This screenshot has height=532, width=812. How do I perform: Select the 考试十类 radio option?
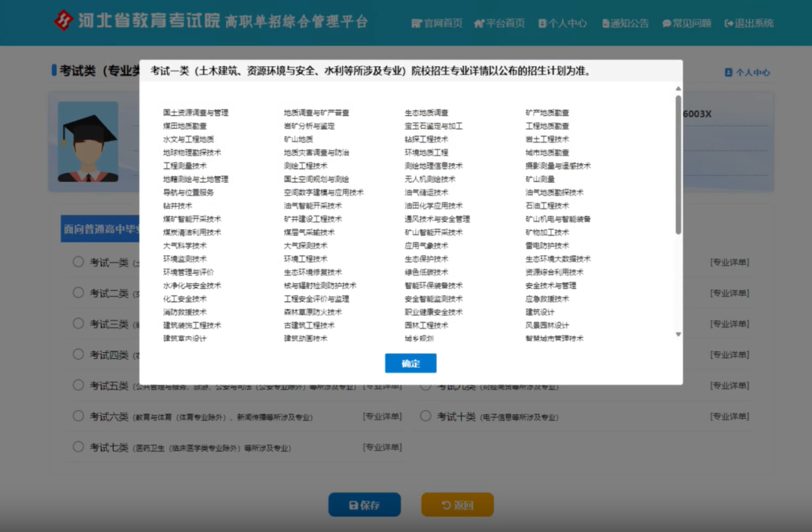click(426, 415)
